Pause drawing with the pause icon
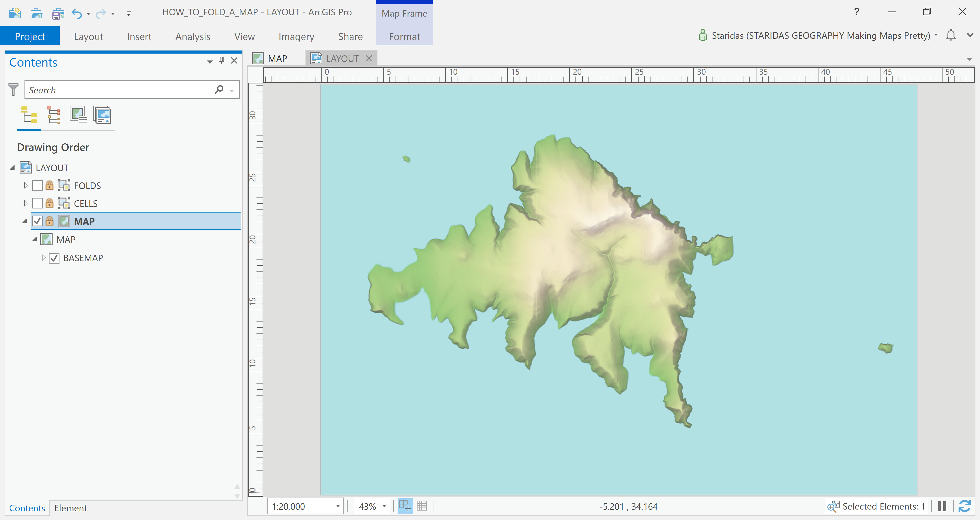 click(942, 506)
